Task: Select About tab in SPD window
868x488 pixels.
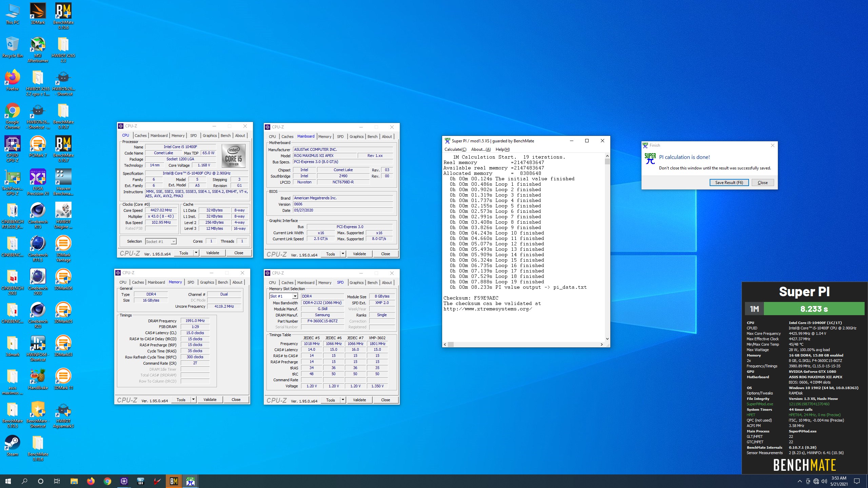Action: pyautogui.click(x=387, y=283)
